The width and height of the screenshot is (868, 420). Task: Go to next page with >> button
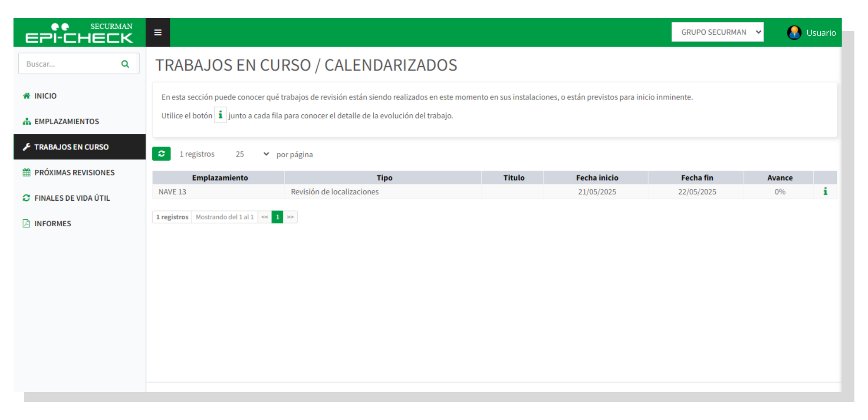click(290, 217)
